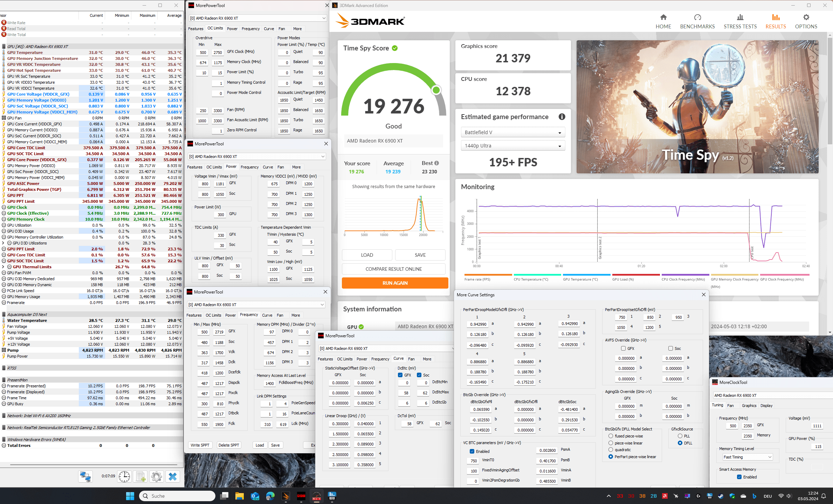Open Task View on the taskbar
The width and height of the screenshot is (833, 504).
224,496
